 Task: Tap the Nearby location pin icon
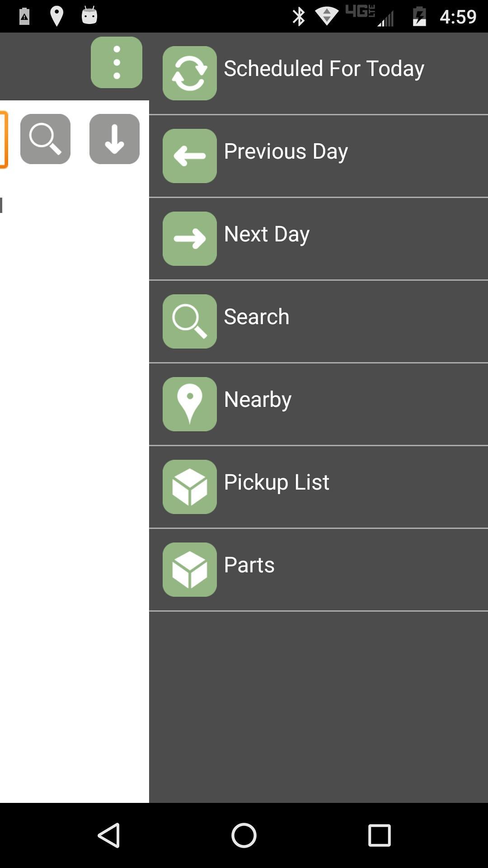[190, 404]
